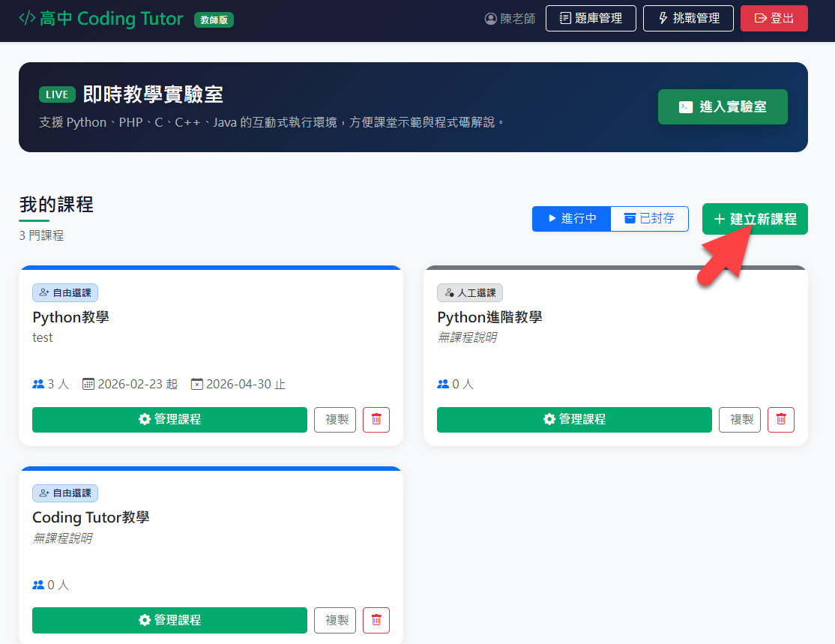Viewport: 835px width, 644px height.
Task: Click the 建立新課程 button
Action: [x=755, y=219]
